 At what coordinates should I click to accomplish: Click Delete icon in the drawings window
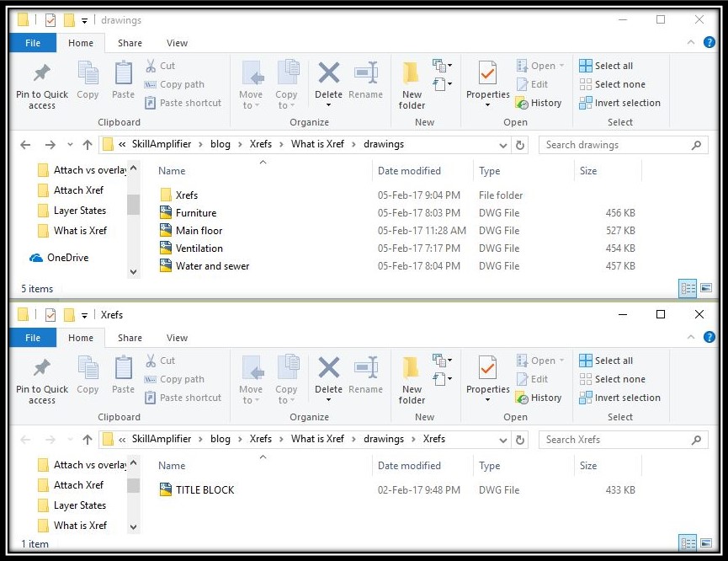tap(329, 73)
